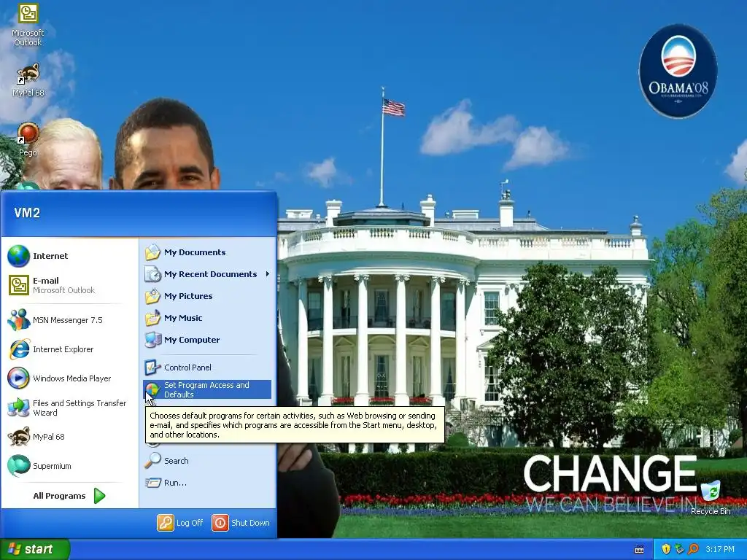Open Files and Settings Transfer Wizard

click(x=69, y=408)
